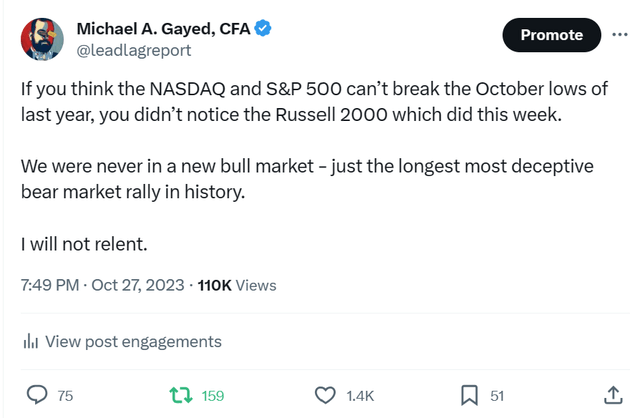This screenshot has height=418, width=640.
Task: Click the retweet arrows icon
Action: [x=181, y=396]
